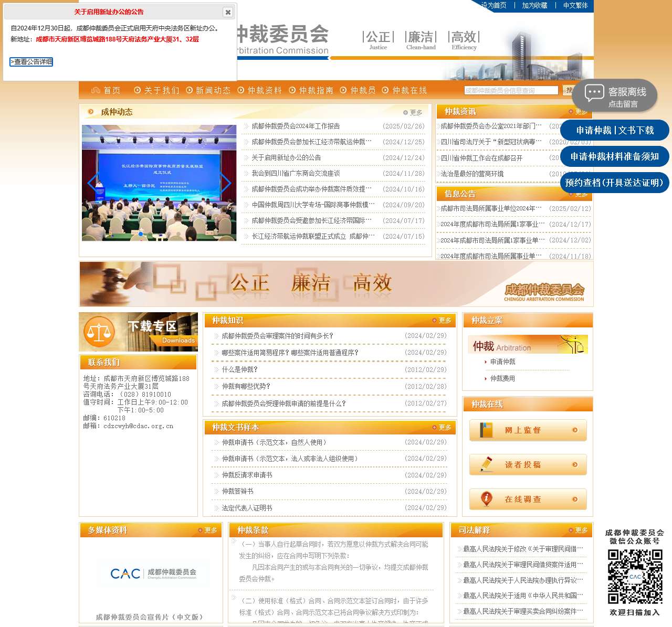Click 加为收藏 at the top
Screen dimensions: 672x627
[534, 5]
